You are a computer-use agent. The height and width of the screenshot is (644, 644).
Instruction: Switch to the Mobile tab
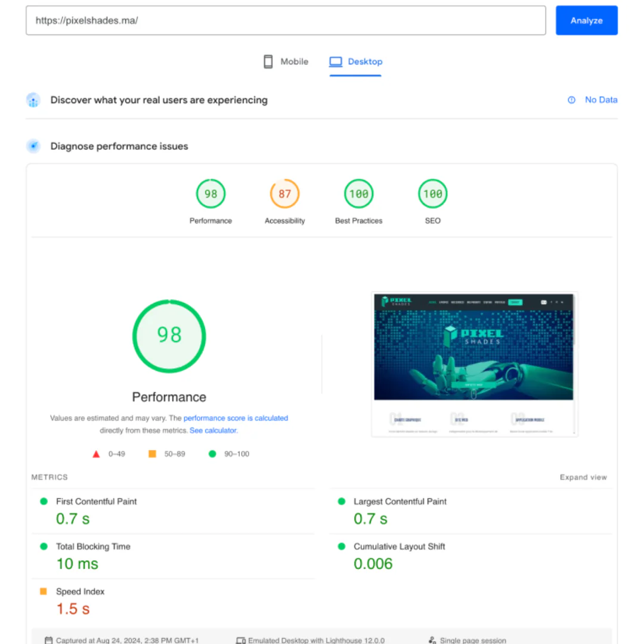click(x=286, y=61)
